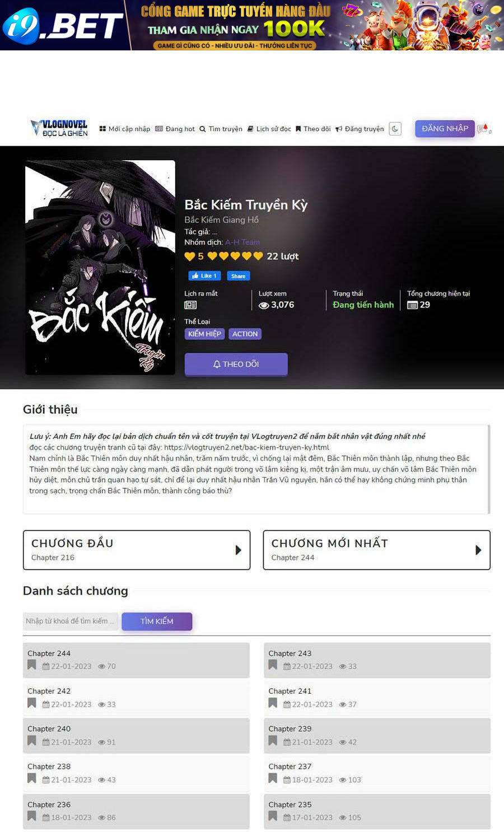Share the novel on Facebook

238,276
